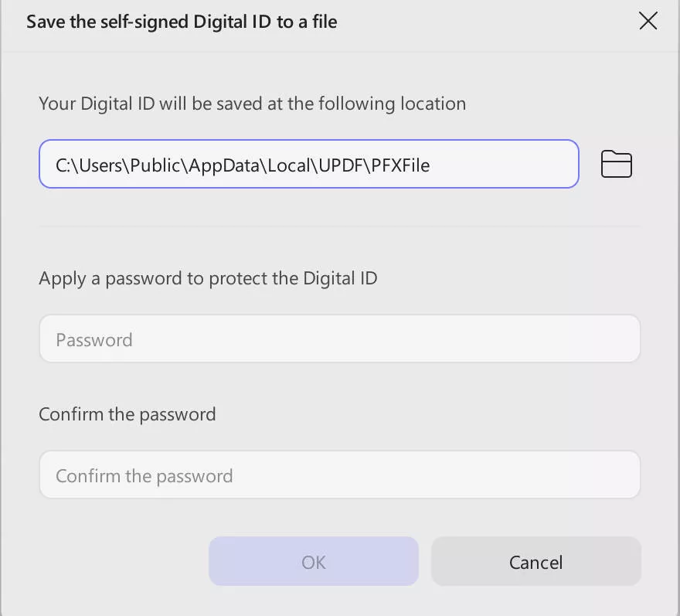680x616 pixels.
Task: Focus the Confirm the password field
Action: (x=340, y=475)
